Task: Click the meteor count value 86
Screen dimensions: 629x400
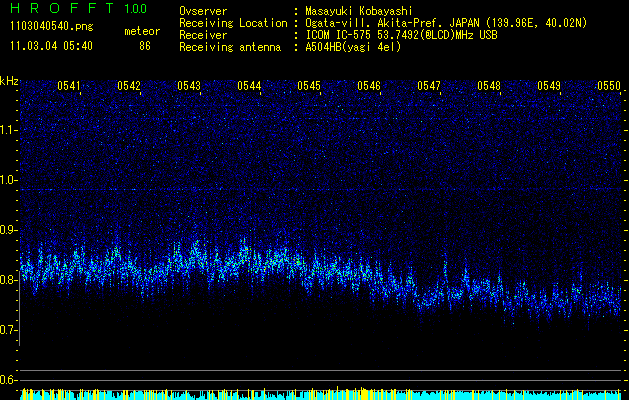Action: (145, 46)
